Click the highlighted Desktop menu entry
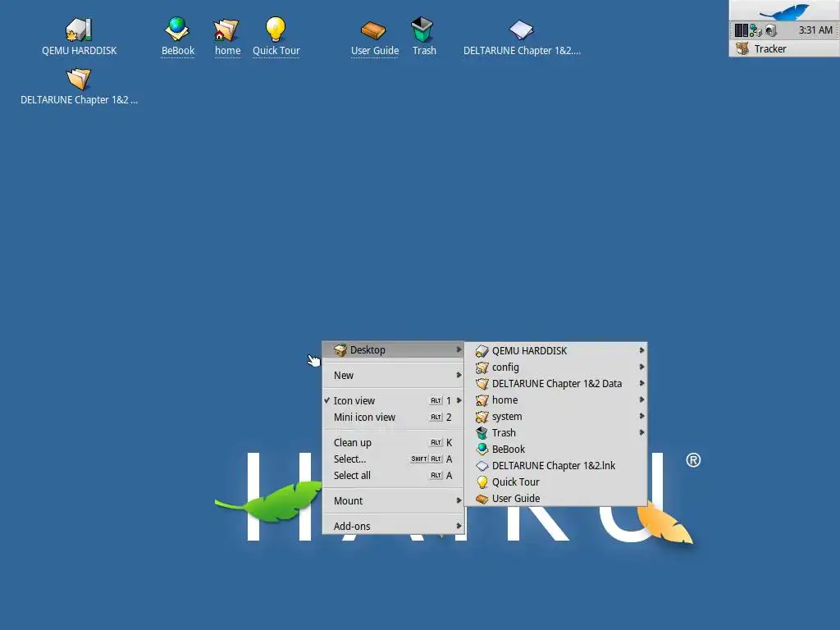This screenshot has height=630, width=840. click(393, 349)
